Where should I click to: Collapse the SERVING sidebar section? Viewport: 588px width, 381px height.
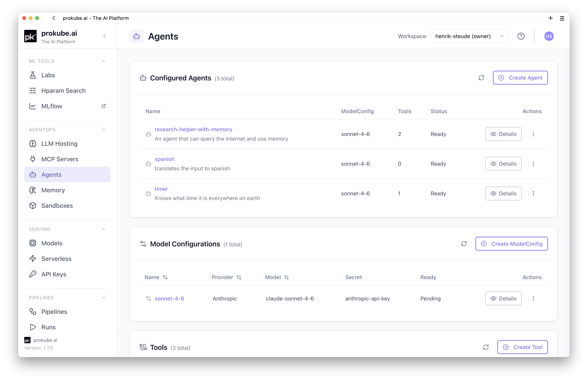pos(104,229)
